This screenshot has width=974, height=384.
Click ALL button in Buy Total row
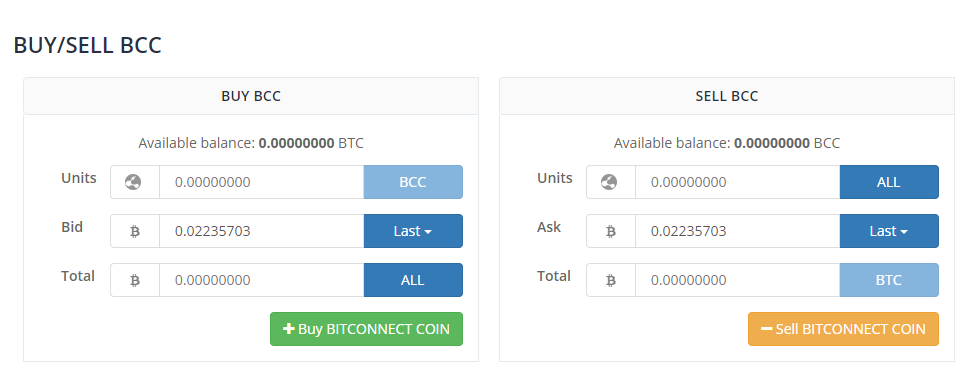pyautogui.click(x=413, y=280)
